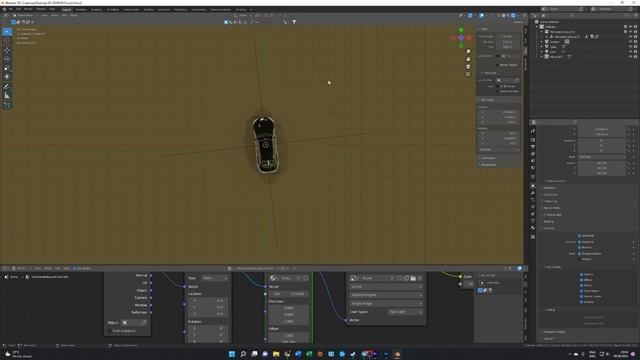Open Tool properties tab icon

(533, 131)
